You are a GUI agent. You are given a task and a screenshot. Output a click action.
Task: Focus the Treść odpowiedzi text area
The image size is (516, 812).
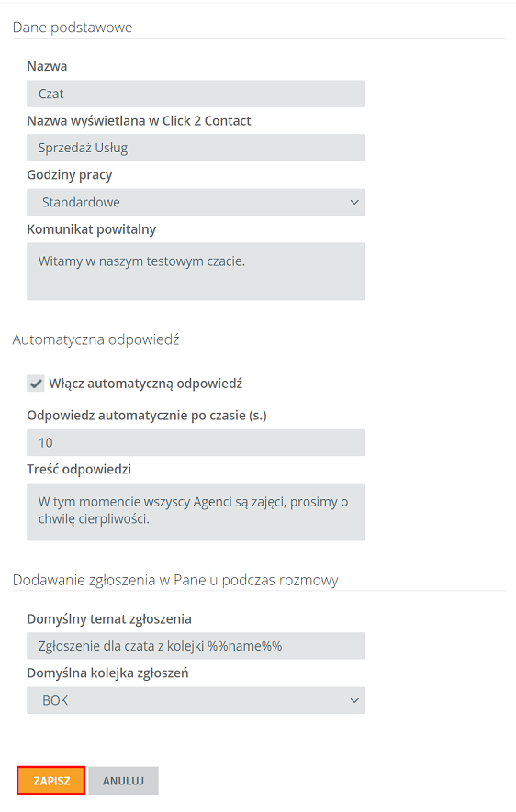196,512
